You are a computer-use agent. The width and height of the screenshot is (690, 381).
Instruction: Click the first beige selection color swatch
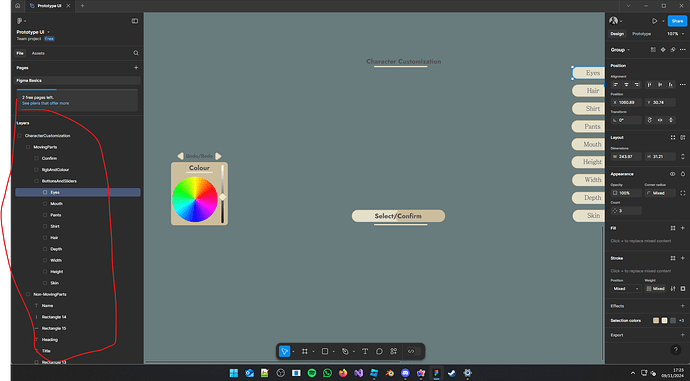pos(656,320)
